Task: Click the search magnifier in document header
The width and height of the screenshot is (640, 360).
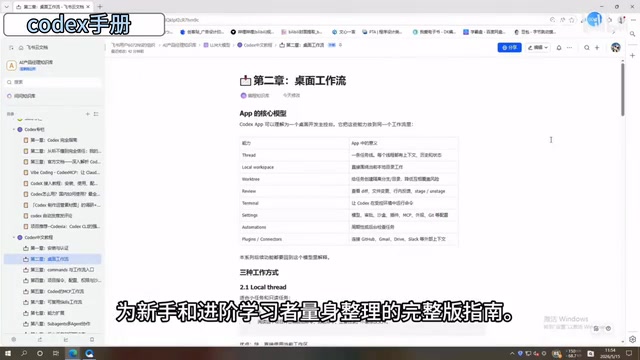Action: [x=587, y=48]
